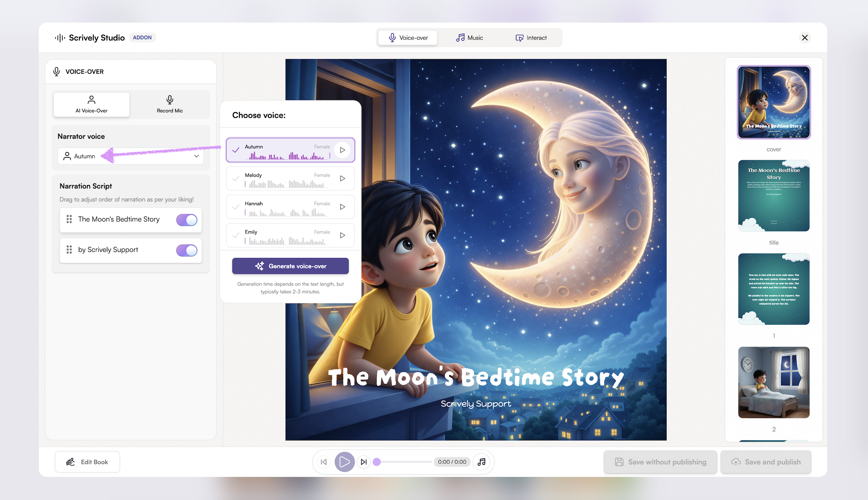Image resolution: width=868 pixels, height=500 pixels.
Task: Disable narration for by Scrively Support
Action: pos(187,250)
